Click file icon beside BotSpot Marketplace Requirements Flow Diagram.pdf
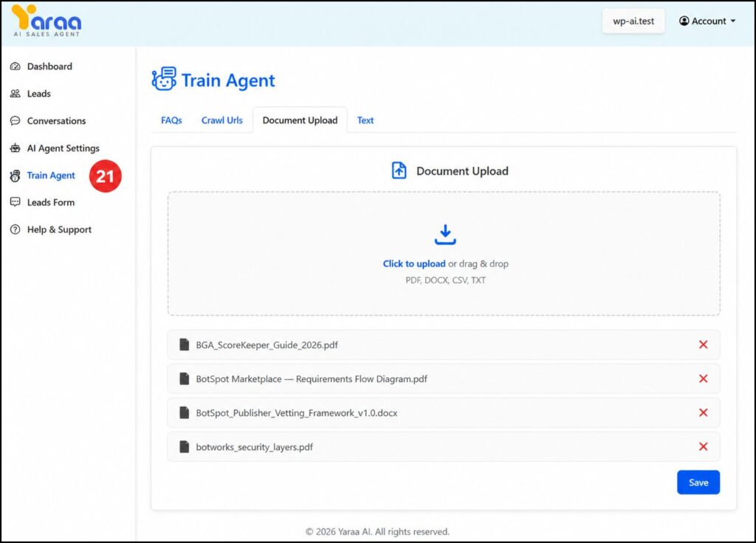The height and width of the screenshot is (543, 756). click(184, 379)
